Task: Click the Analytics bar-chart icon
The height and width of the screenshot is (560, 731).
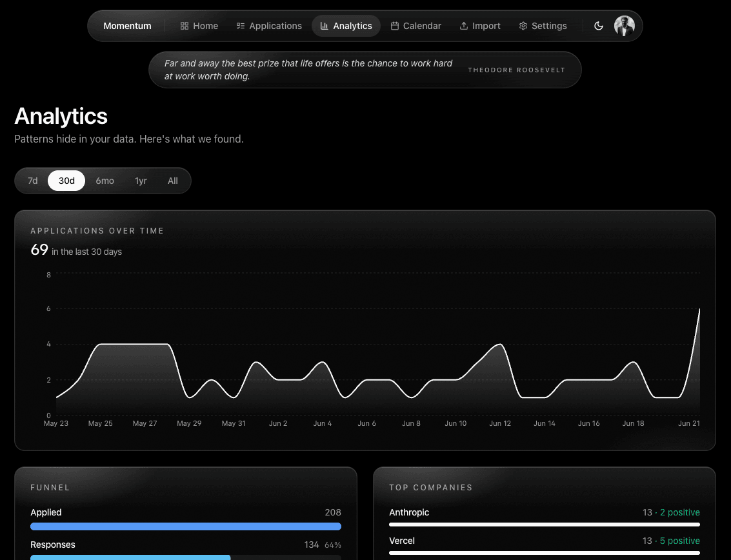Action: tap(325, 26)
